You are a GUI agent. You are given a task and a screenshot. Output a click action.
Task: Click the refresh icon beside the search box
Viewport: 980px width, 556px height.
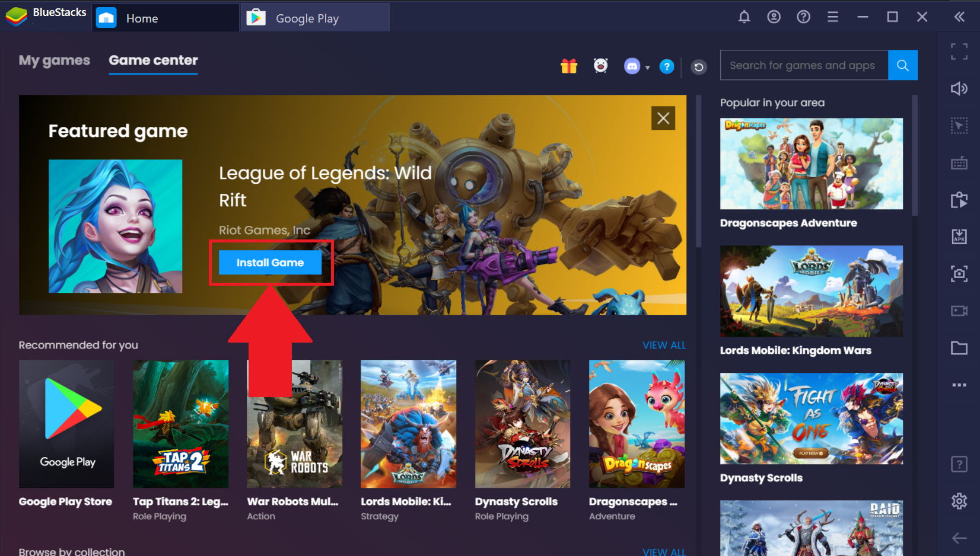click(699, 67)
